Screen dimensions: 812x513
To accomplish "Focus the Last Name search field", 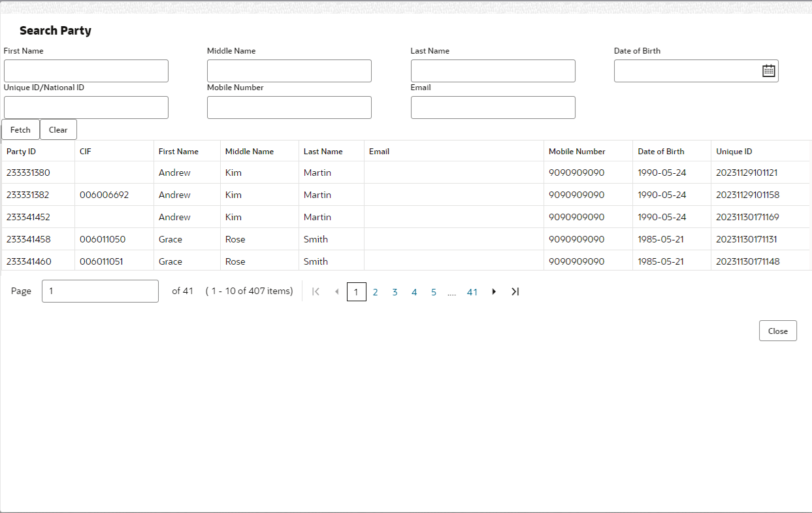I will [493, 71].
